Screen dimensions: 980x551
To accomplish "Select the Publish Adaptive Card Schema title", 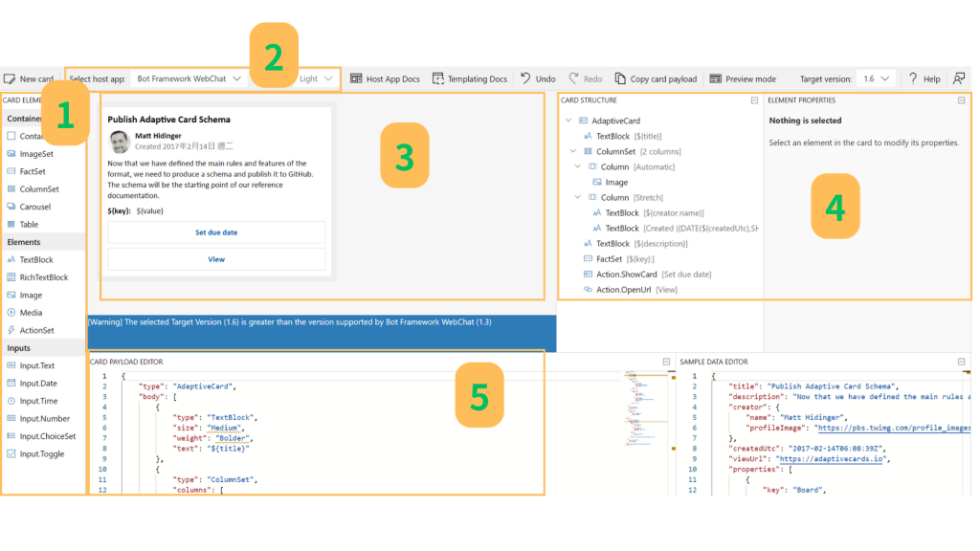I will (x=168, y=120).
